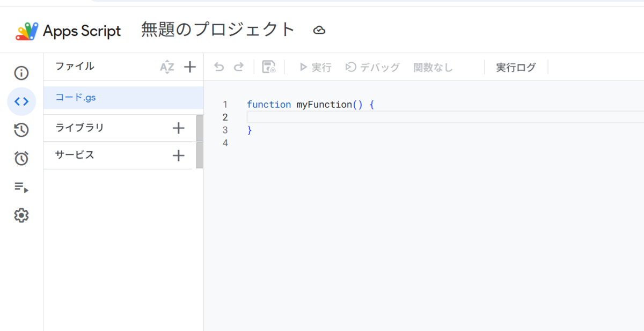Image resolution: width=644 pixels, height=331 pixels.
Task: Open the 実行ログ execution log
Action: [516, 67]
